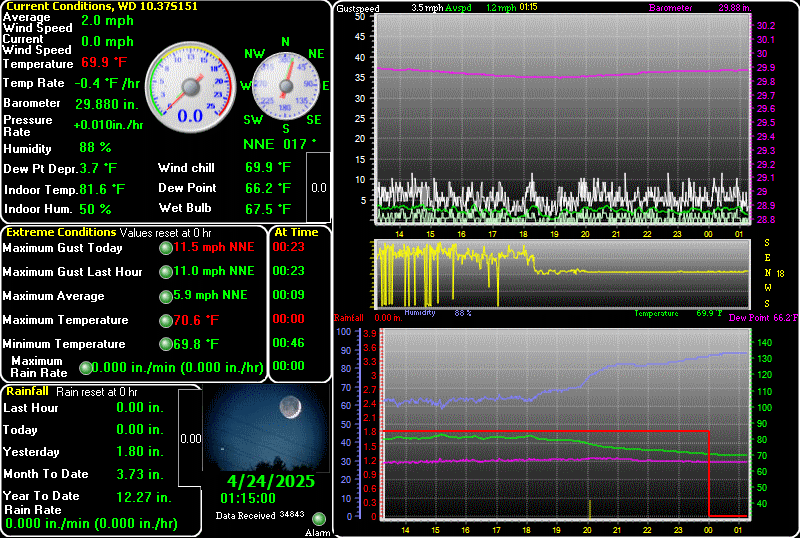Screen dimensions: 800x538
Task: Click the At Time column header
Action: coord(296,232)
